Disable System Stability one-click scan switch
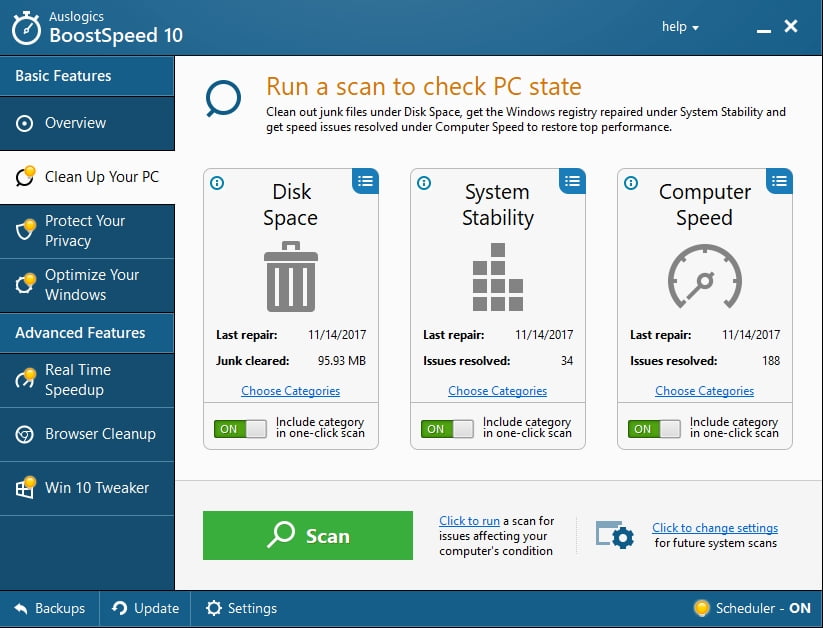This screenshot has height=628, width=823. [x=447, y=428]
